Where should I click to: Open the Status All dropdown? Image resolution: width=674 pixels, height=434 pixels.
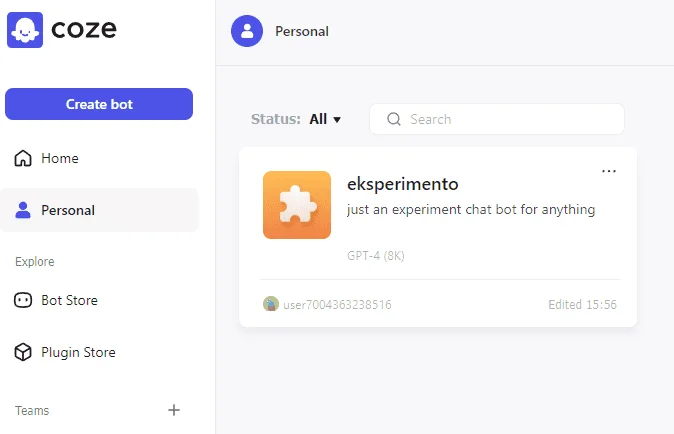point(325,119)
